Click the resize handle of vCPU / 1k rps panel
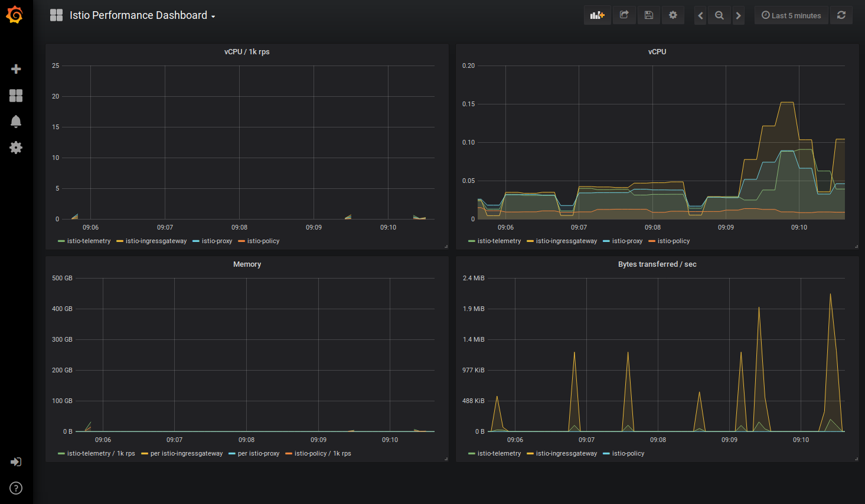Screen dimensions: 865x504 446,247
